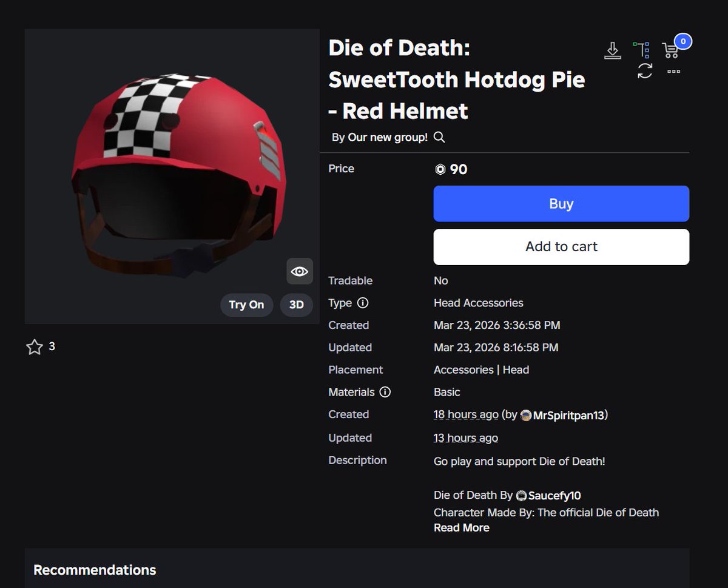The image size is (728, 588).
Task: Open Saucefy10's profile link
Action: [554, 496]
